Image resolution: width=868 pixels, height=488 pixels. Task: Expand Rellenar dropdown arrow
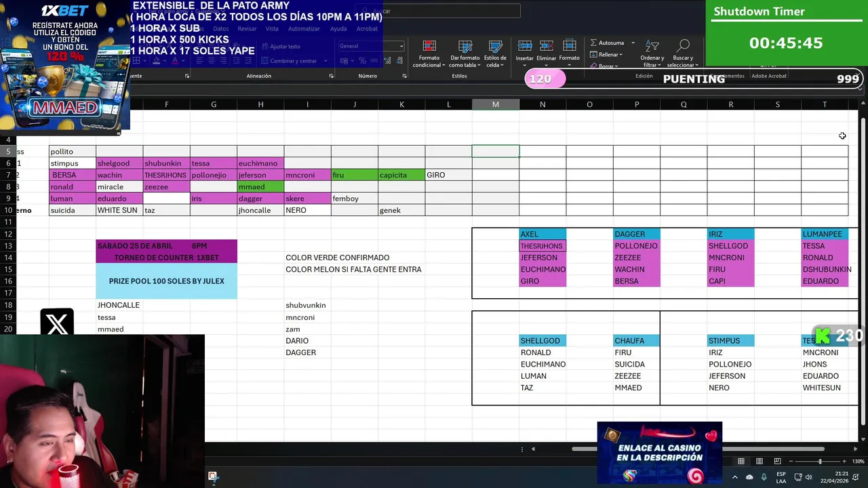click(x=622, y=54)
